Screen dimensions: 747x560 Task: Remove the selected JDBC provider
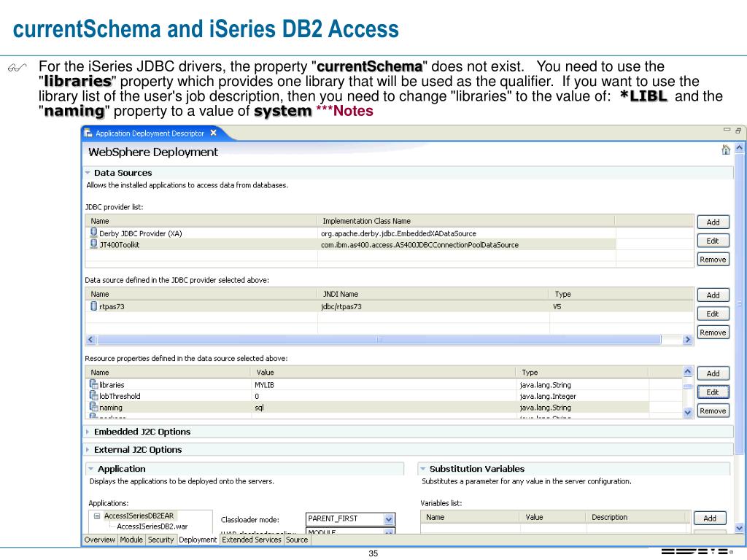pos(713,260)
